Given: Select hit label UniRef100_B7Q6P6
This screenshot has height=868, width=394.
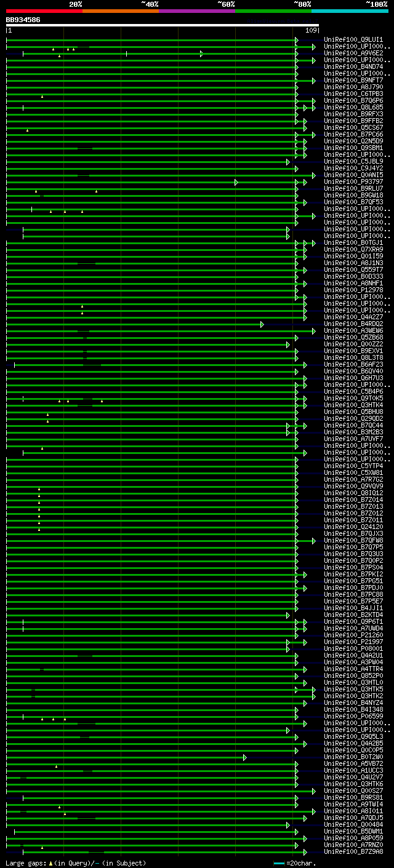Looking at the screenshot, I should (353, 101).
